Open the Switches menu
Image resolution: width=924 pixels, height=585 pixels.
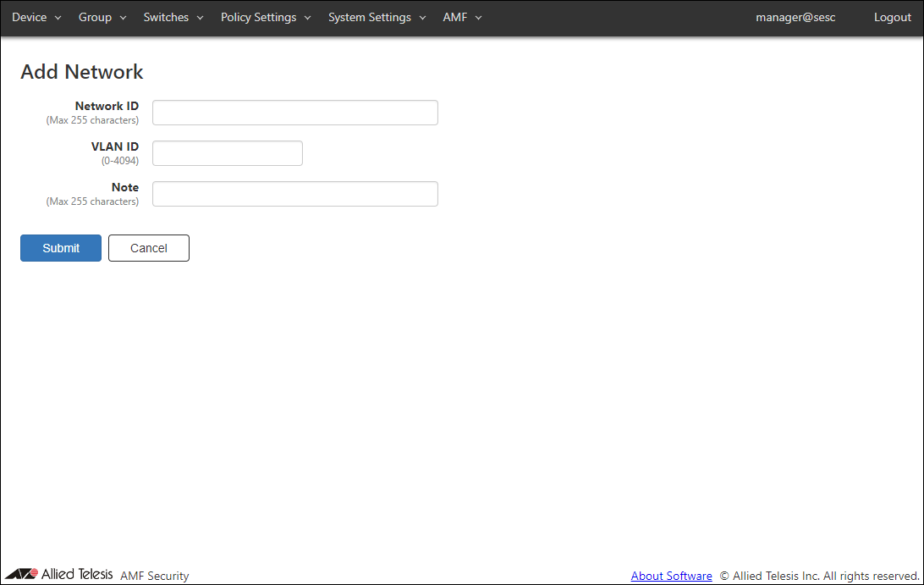[173, 18]
